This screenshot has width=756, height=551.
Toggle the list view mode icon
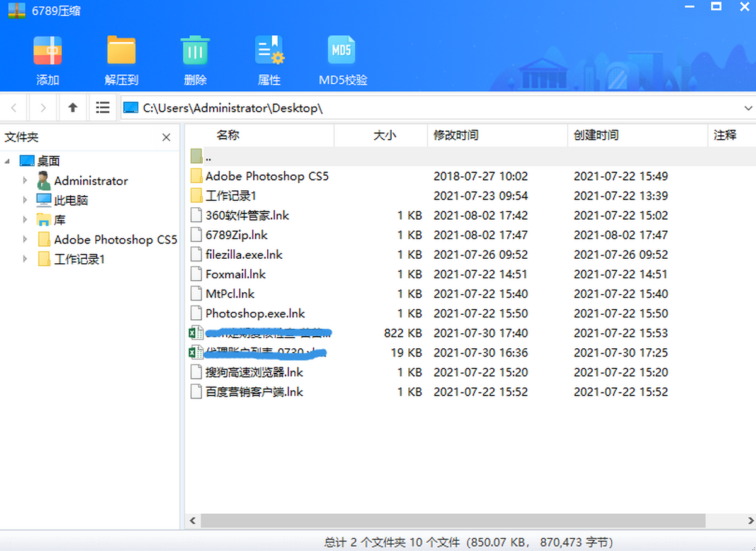(x=103, y=108)
